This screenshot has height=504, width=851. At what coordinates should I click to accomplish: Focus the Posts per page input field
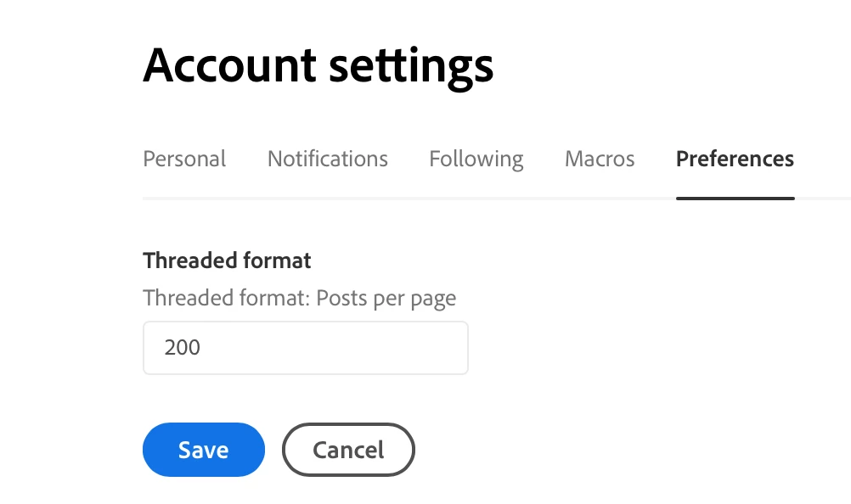[306, 347]
